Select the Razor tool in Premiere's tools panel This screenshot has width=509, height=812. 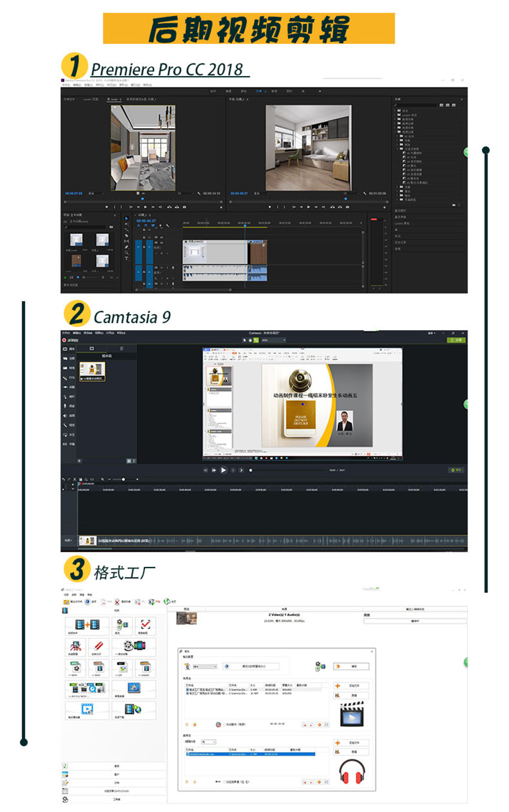pyautogui.click(x=126, y=236)
